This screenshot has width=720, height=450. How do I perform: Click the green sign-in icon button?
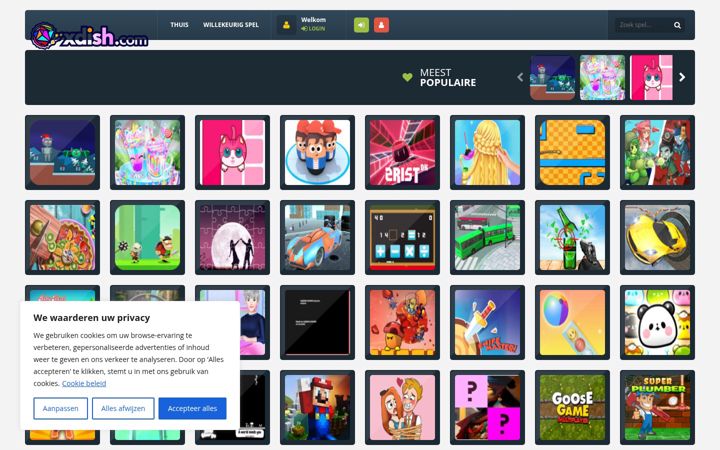tap(361, 25)
